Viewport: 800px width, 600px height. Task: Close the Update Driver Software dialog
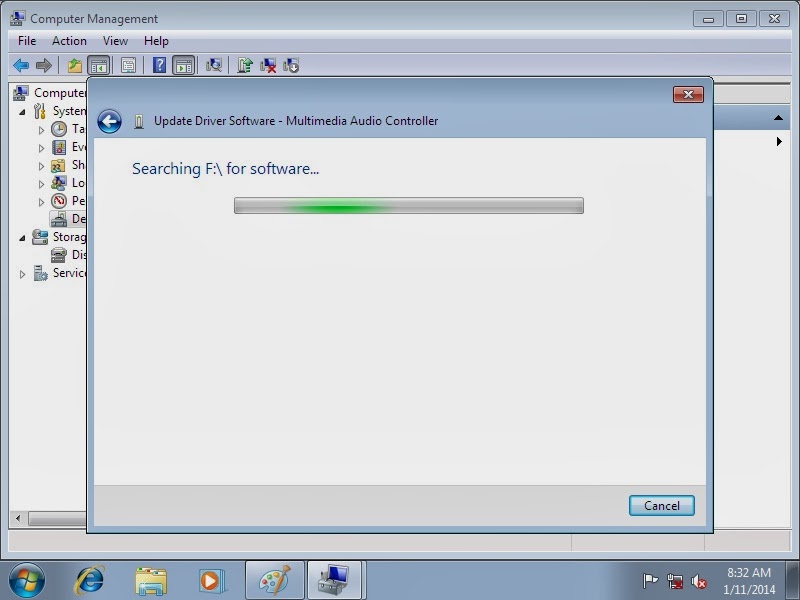(x=688, y=94)
